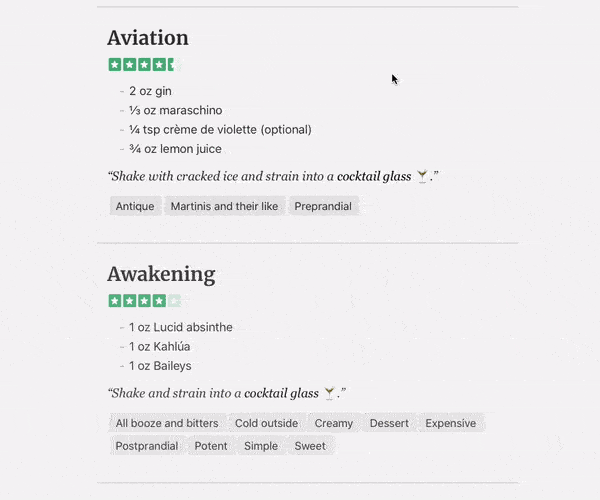Select the Postprandial tag

[147, 446]
